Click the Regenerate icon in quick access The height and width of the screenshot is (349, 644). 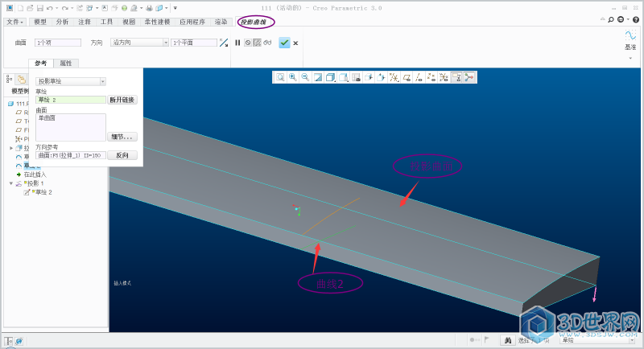coord(79,8)
